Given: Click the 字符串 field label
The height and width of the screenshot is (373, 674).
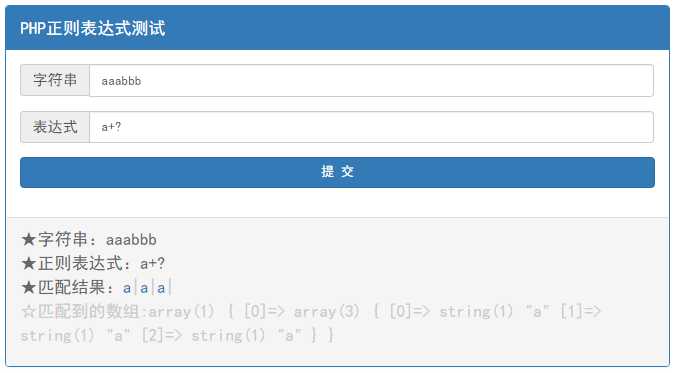Looking at the screenshot, I should [x=55, y=80].
